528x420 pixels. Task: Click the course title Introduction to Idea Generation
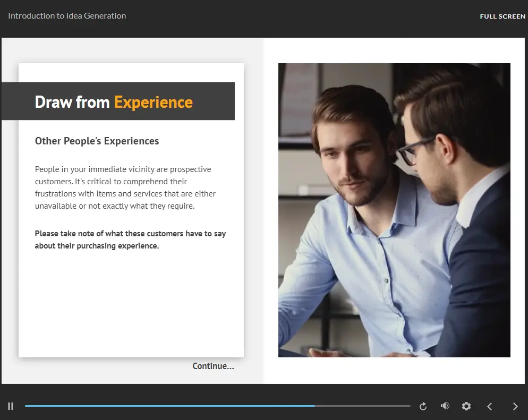67,16
